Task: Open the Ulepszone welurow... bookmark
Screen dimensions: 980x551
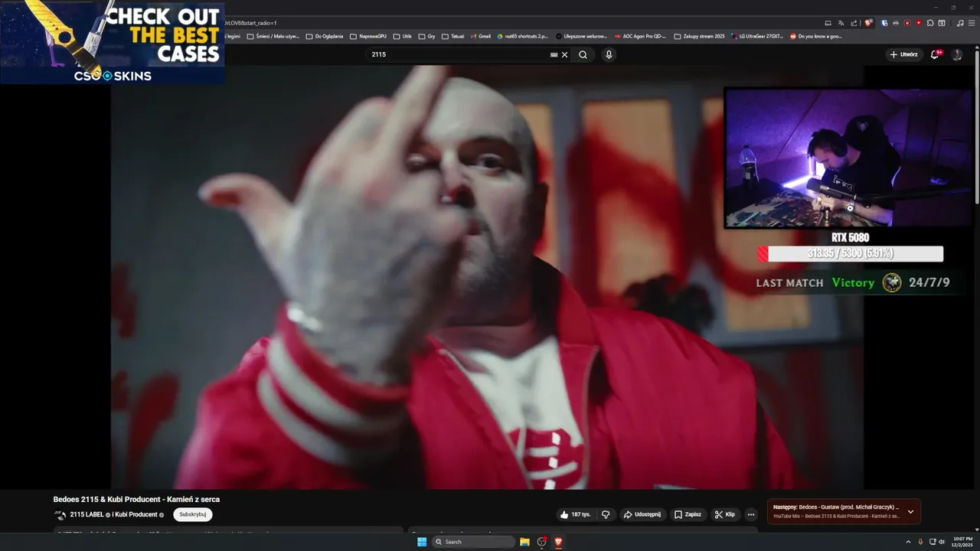Action: (x=582, y=36)
